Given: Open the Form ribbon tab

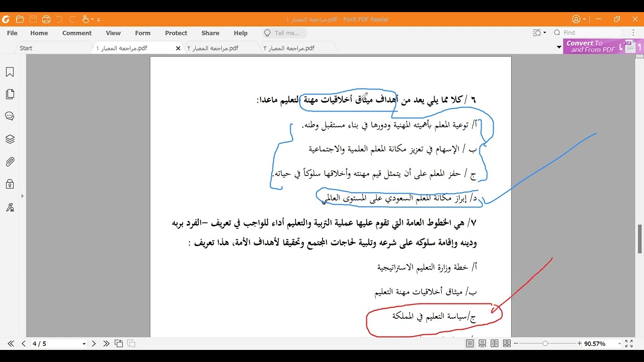Looking at the screenshot, I should [143, 33].
